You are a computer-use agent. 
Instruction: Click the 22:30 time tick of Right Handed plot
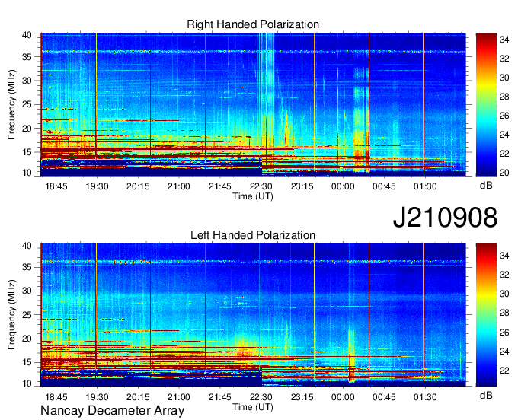click(x=261, y=186)
